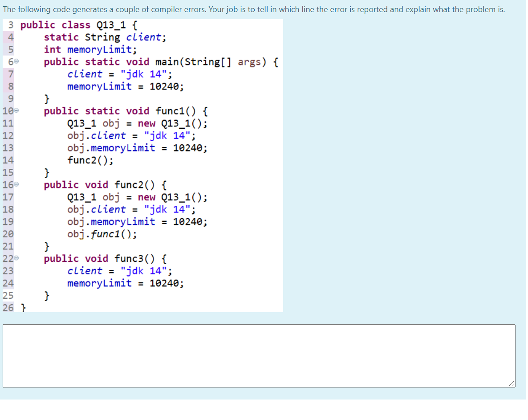Click 'obj.memoryLimit = 10240;' on line 13

pyautogui.click(x=138, y=148)
